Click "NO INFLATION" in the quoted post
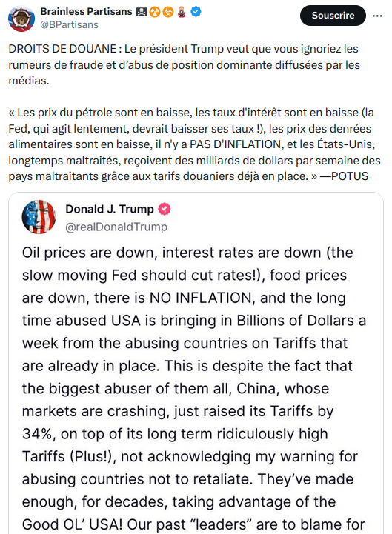Image resolution: width=392 pixels, height=534 pixels. [201, 298]
